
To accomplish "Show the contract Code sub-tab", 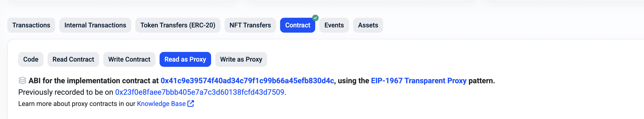I will tap(31, 59).
